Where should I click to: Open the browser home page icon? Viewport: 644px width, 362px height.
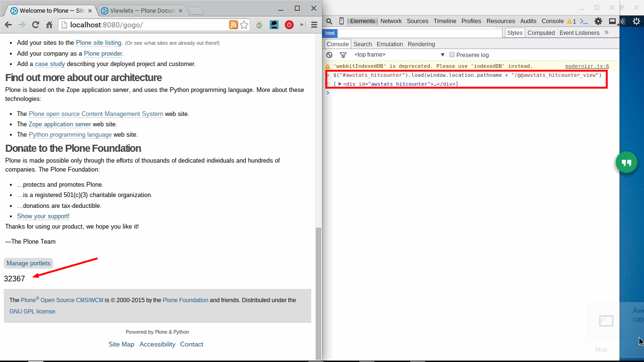coord(49,25)
